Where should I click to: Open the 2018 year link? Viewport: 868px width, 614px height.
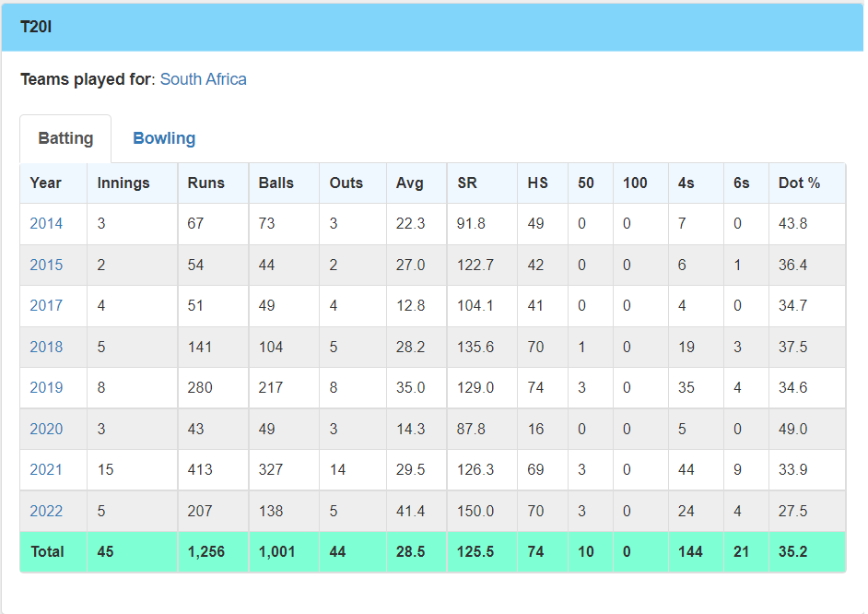click(x=46, y=348)
